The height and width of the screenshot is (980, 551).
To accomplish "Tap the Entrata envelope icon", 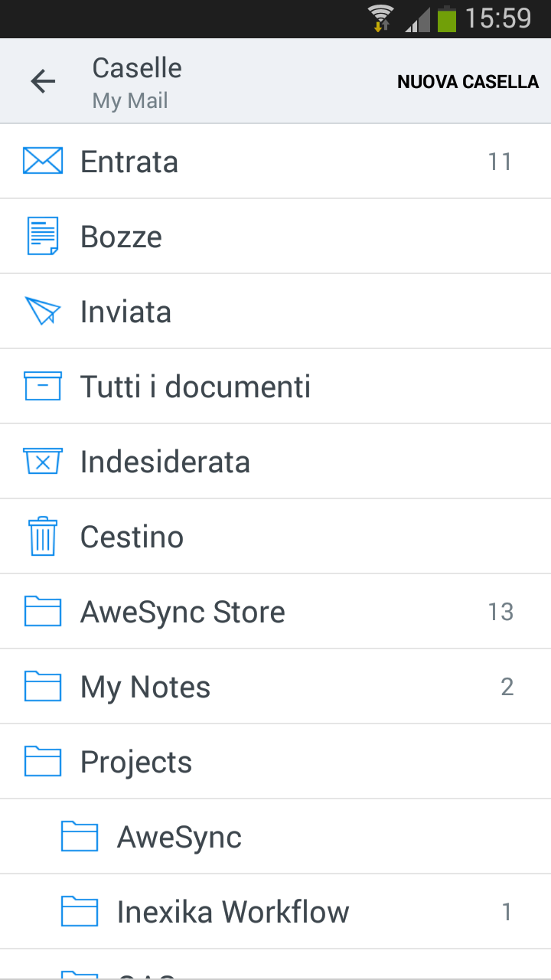I will coord(43,161).
